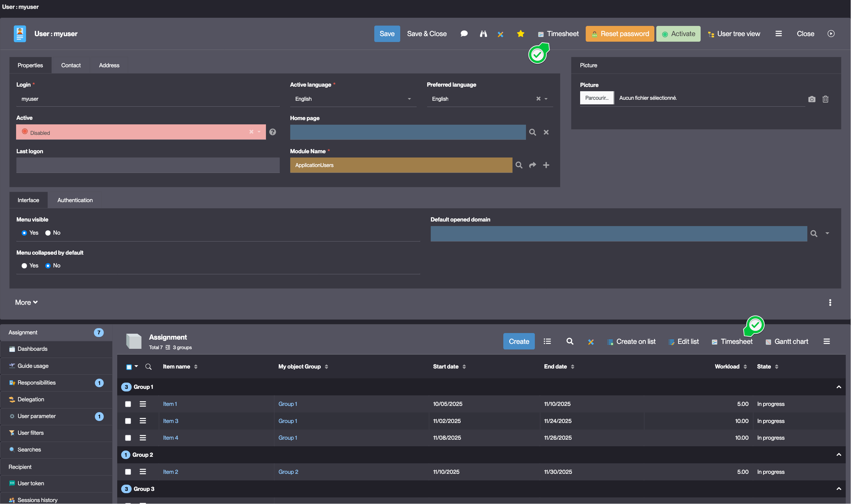
Task: Click the comment bubble icon in header
Action: (464, 33)
